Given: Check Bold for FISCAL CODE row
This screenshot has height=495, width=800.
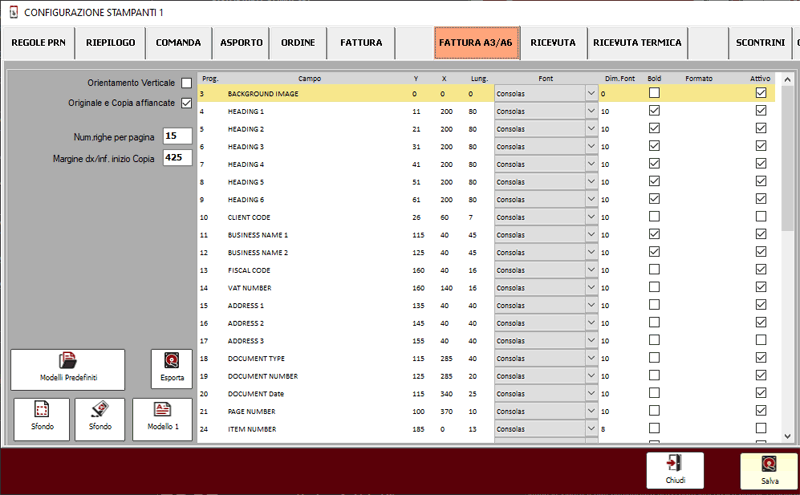Looking at the screenshot, I should pos(654,269).
